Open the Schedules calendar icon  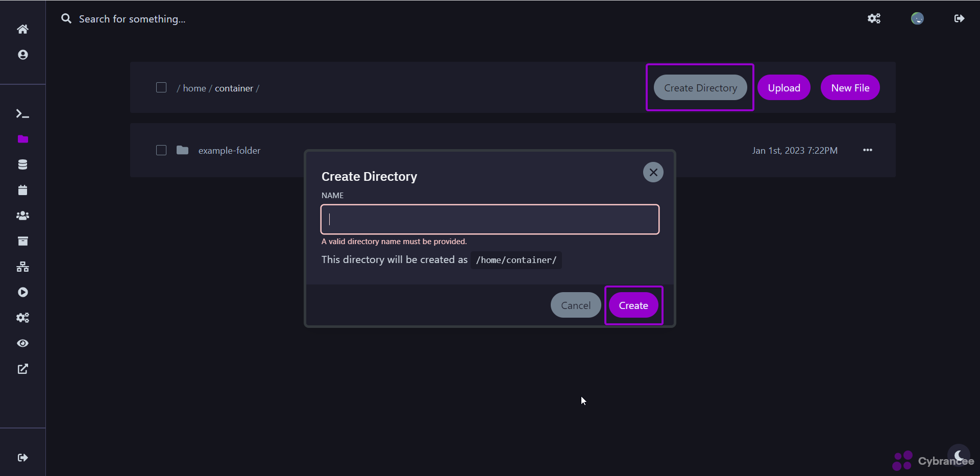pos(22,190)
